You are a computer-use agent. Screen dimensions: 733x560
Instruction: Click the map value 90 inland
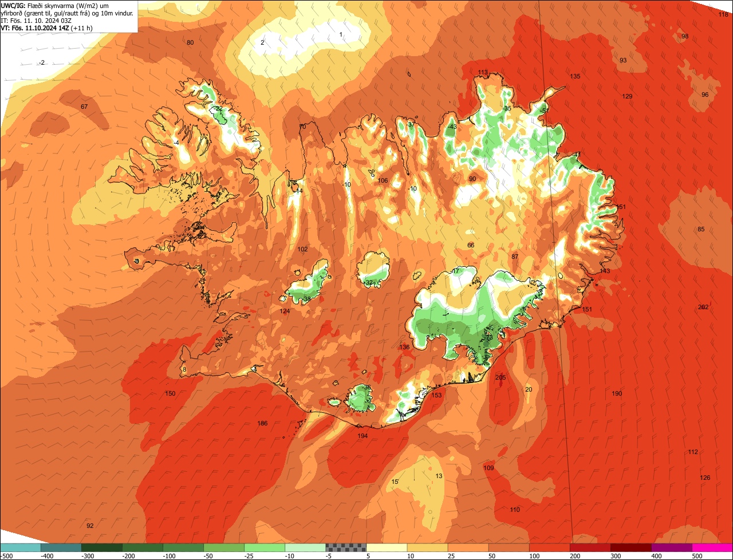click(472, 179)
